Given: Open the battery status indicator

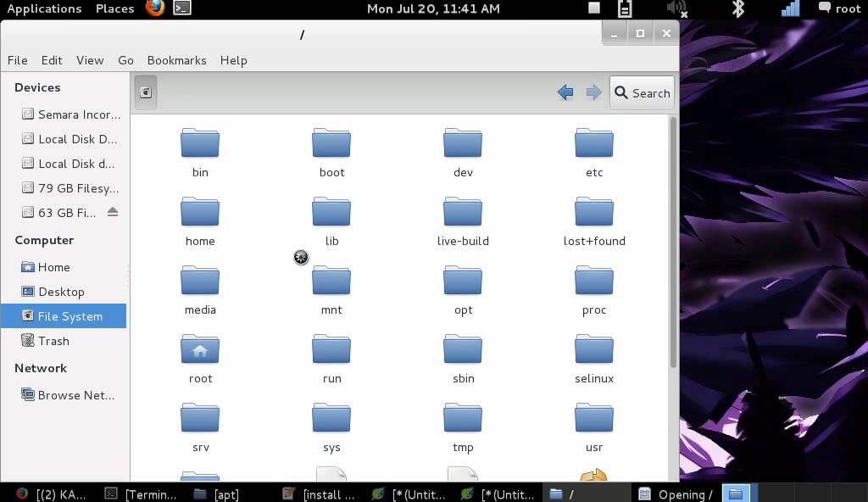Looking at the screenshot, I should (625, 8).
